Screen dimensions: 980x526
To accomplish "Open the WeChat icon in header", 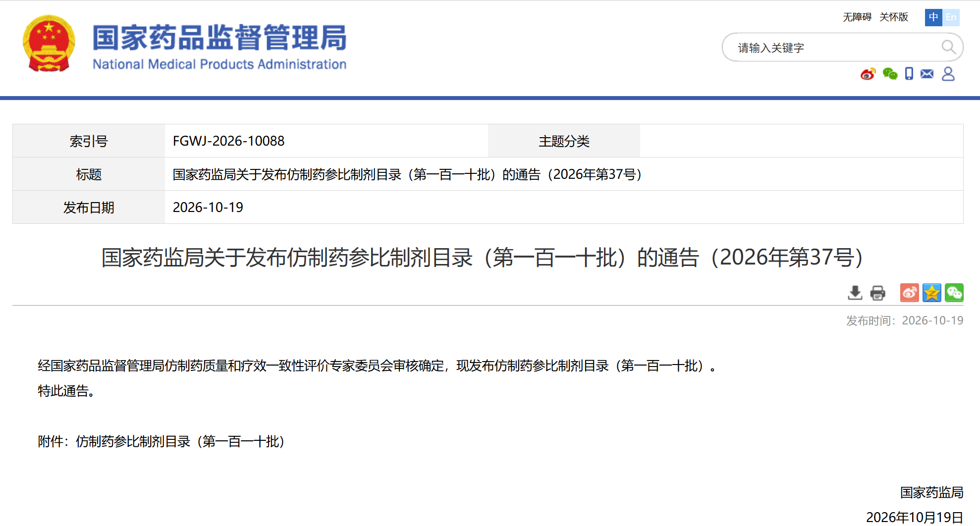I will [x=890, y=74].
